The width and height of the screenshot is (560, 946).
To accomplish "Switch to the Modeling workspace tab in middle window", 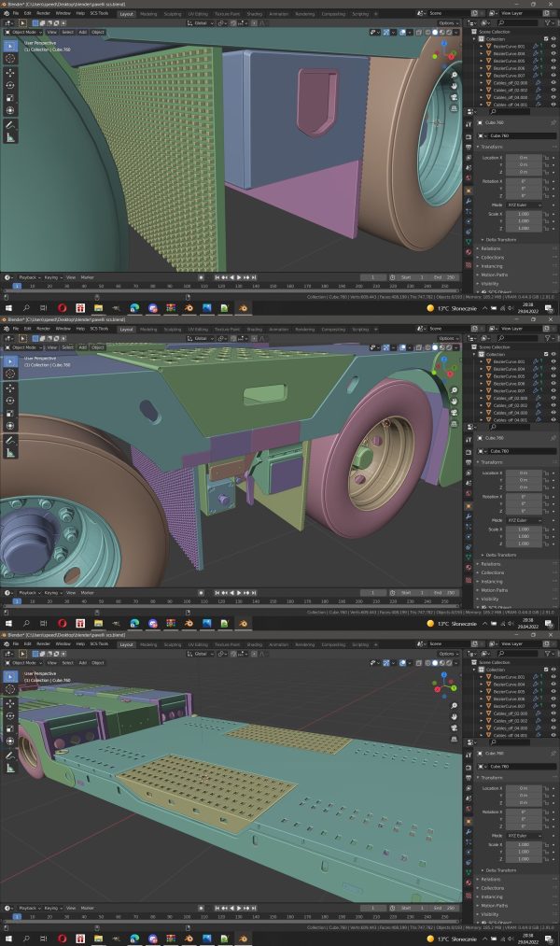I will [x=148, y=330].
